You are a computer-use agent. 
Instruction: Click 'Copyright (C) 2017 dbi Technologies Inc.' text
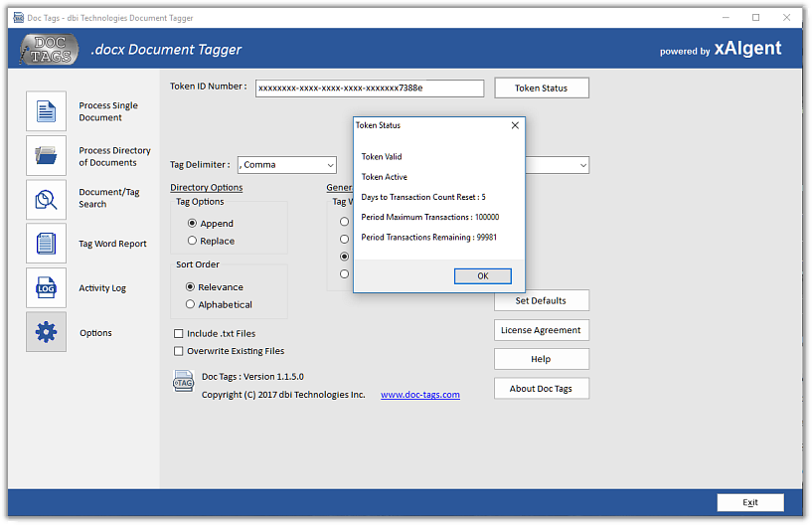[x=283, y=395]
